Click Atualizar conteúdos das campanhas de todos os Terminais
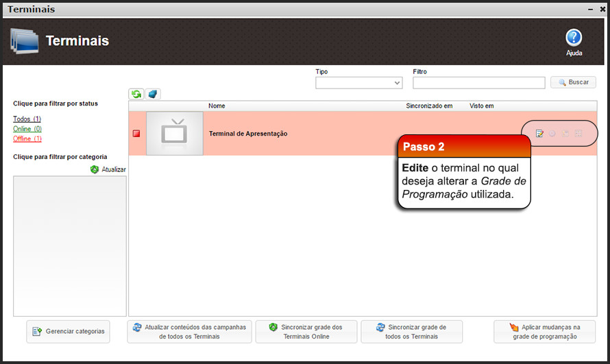Image resolution: width=610 pixels, height=364 pixels. (189, 332)
